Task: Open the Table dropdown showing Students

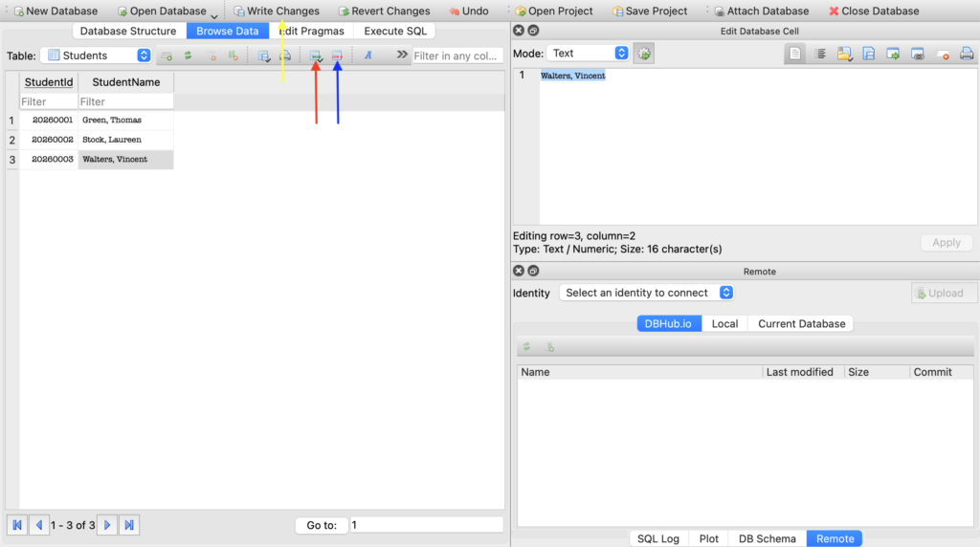Action: [95, 55]
